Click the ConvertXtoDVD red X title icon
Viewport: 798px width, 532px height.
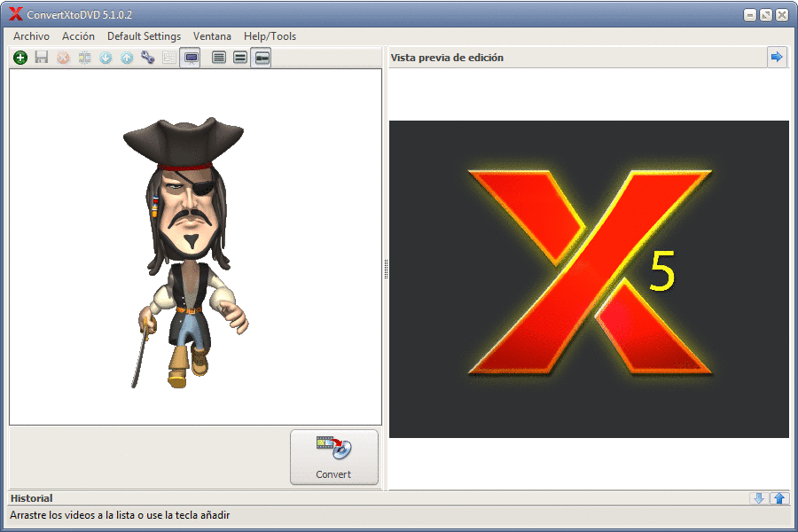16,14
